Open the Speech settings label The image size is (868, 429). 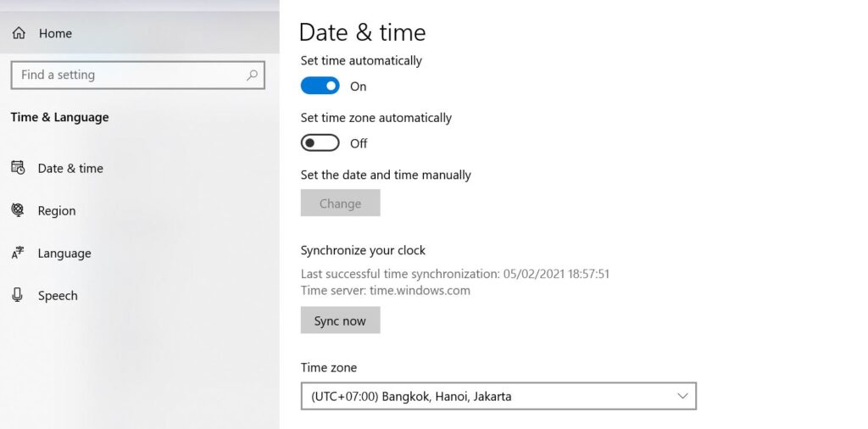point(58,296)
